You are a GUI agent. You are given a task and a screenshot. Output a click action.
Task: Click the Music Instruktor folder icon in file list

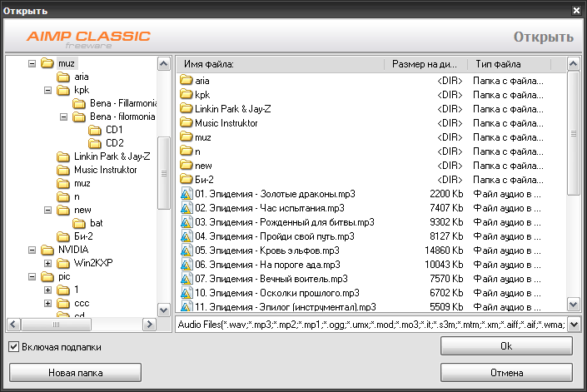[x=186, y=122]
